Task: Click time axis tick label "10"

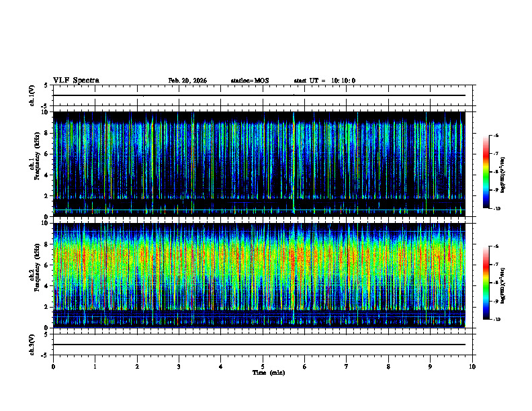Action: coord(472,367)
